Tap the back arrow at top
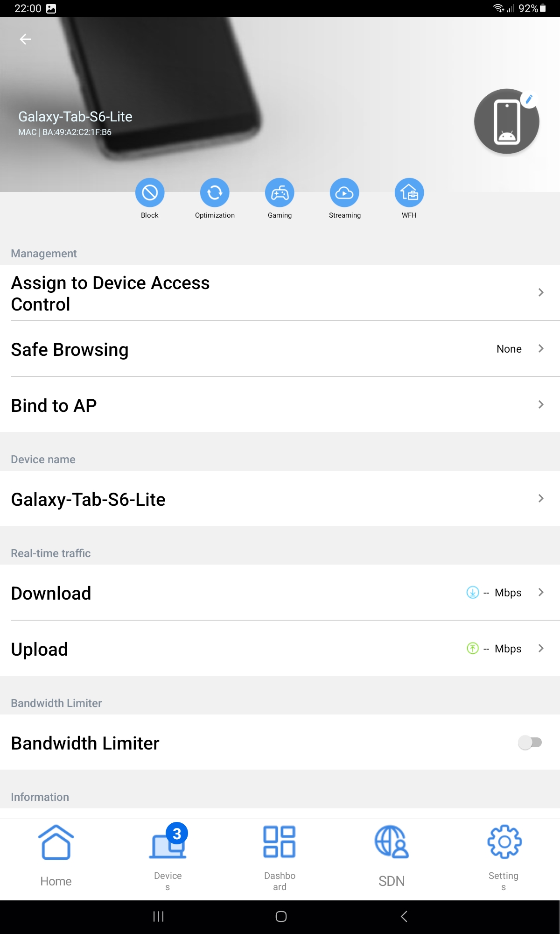 (25, 40)
